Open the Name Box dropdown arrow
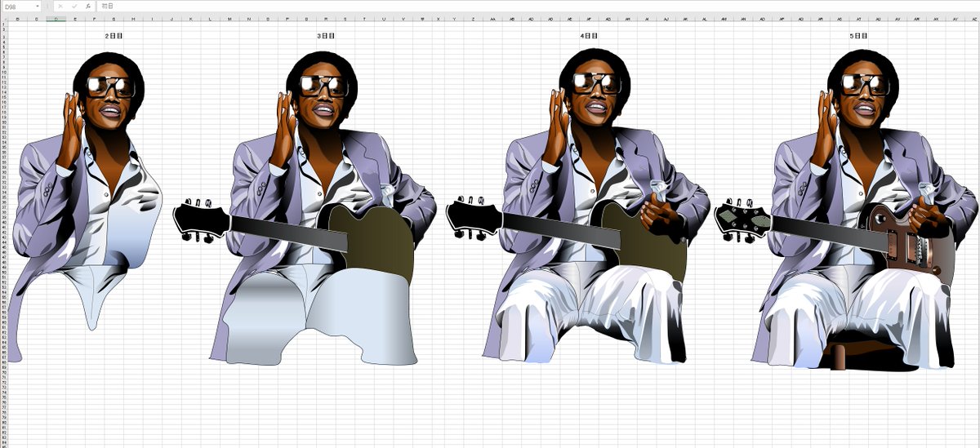The width and height of the screenshot is (980, 448). click(38, 6)
